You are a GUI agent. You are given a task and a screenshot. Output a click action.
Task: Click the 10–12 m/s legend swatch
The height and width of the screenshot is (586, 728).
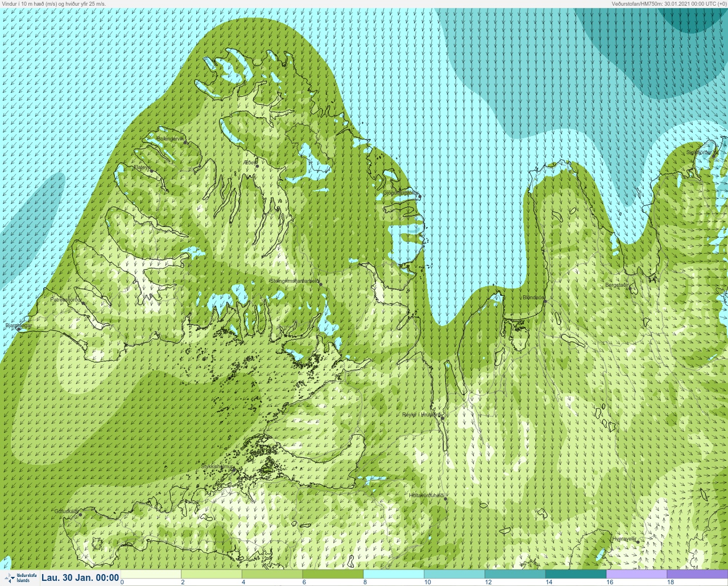(x=454, y=574)
